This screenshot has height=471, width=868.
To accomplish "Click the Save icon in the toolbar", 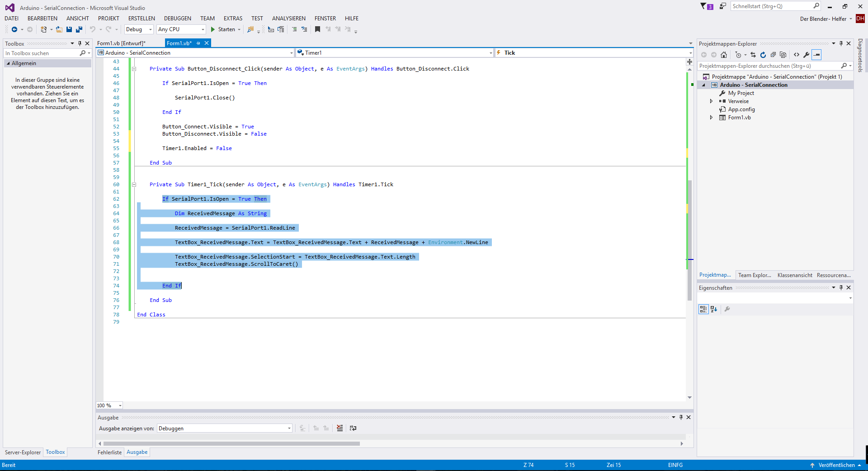I will pos(69,29).
